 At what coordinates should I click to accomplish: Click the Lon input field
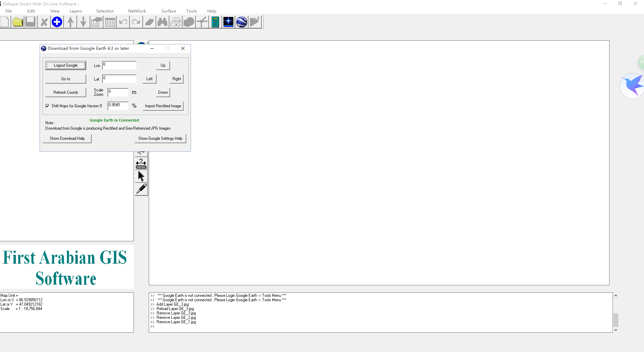119,65
